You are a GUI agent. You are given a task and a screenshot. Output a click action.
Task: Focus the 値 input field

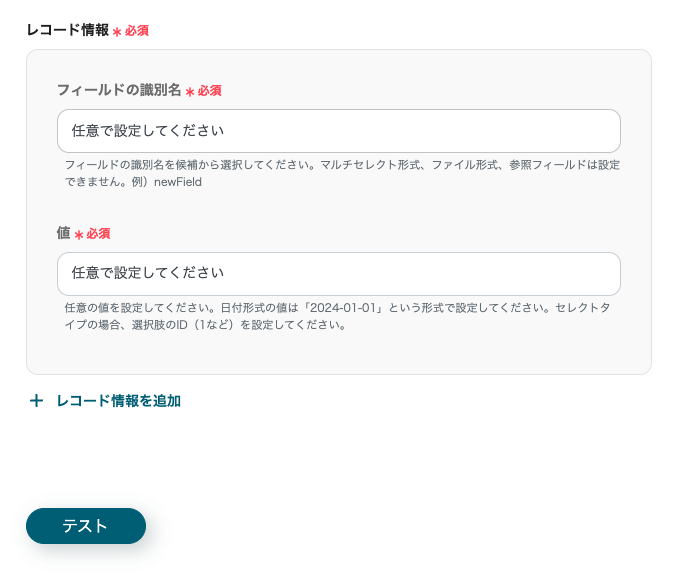338,273
